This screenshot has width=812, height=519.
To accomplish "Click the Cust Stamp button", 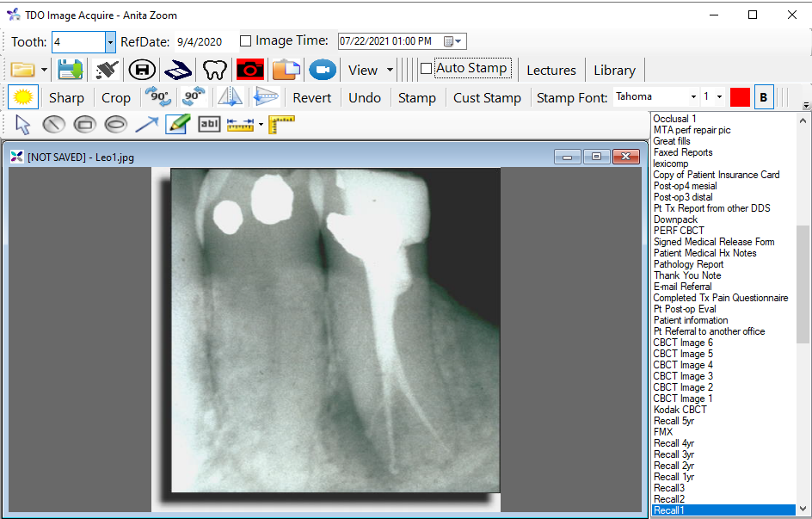I will click(487, 97).
